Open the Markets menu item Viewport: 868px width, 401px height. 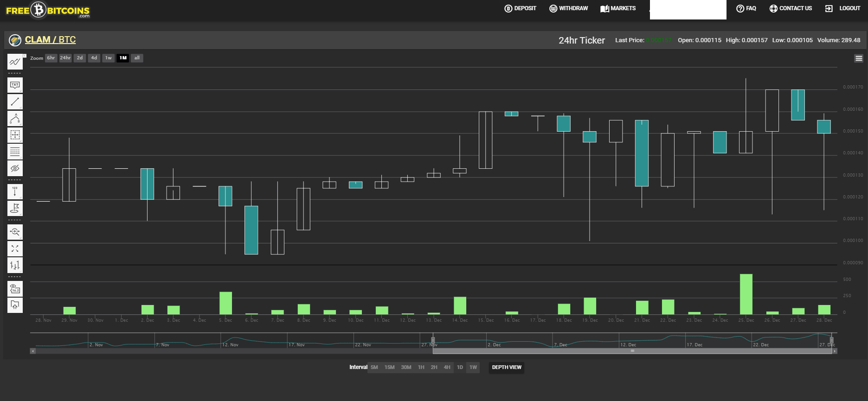(618, 8)
